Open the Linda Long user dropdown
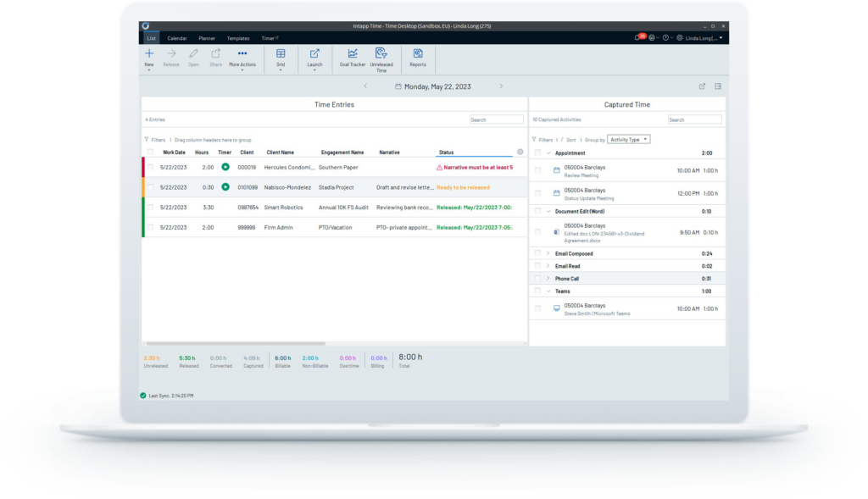Screen dimensions: 868x499 coord(704,38)
